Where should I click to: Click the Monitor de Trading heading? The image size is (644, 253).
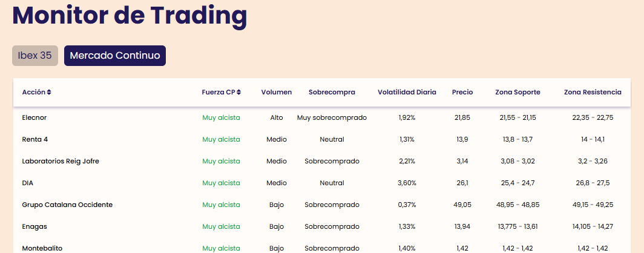(130, 16)
